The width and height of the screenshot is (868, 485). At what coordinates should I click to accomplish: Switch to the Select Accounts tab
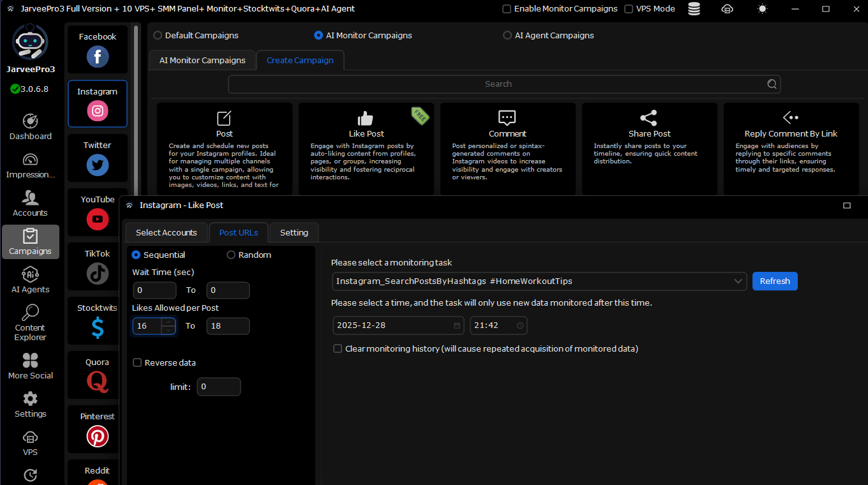coord(166,232)
